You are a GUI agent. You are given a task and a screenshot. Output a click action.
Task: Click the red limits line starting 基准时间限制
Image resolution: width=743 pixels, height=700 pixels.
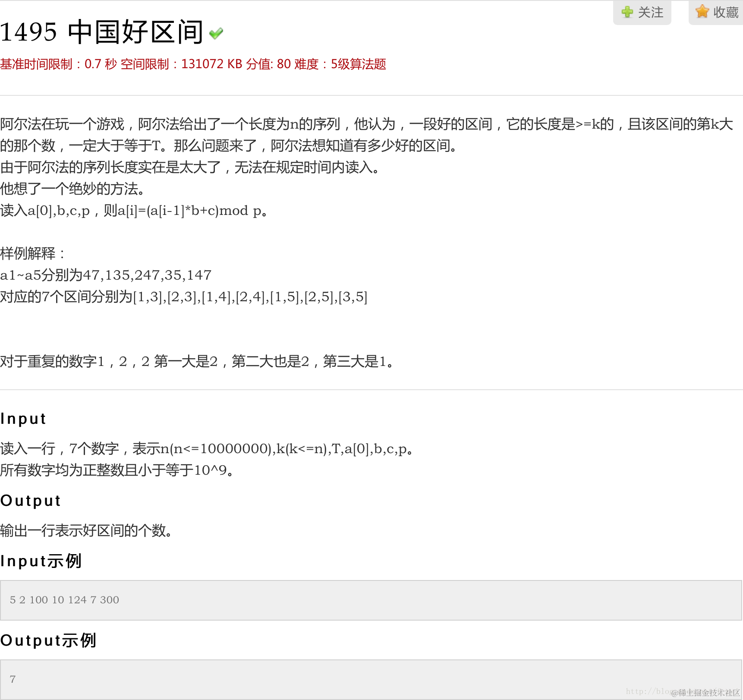coord(193,64)
